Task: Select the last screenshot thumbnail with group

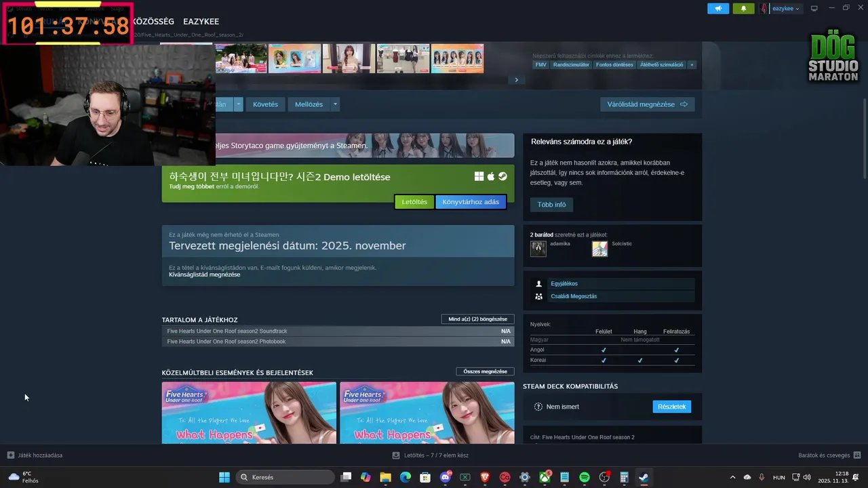Action: click(458, 58)
